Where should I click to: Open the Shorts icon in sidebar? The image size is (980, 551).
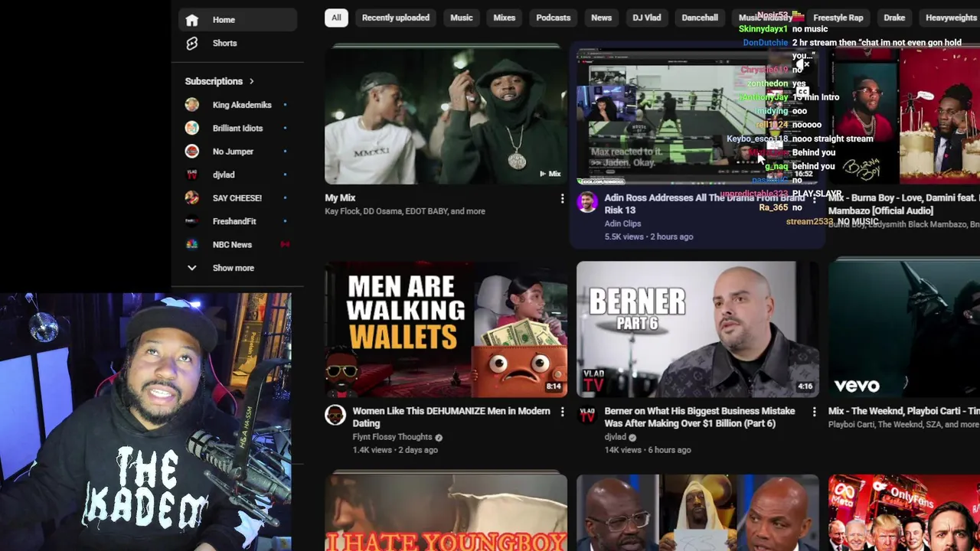(192, 44)
